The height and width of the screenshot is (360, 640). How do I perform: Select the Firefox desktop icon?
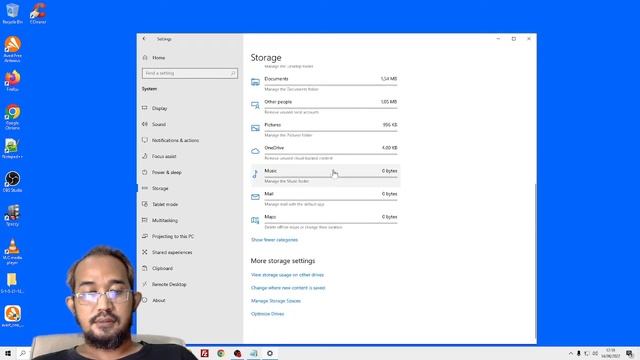pyautogui.click(x=12, y=80)
